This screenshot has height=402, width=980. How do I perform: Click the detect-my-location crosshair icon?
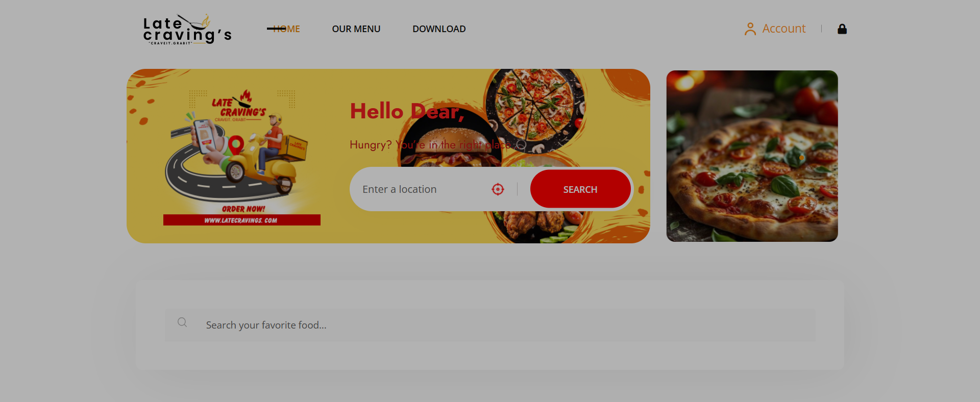click(x=498, y=189)
